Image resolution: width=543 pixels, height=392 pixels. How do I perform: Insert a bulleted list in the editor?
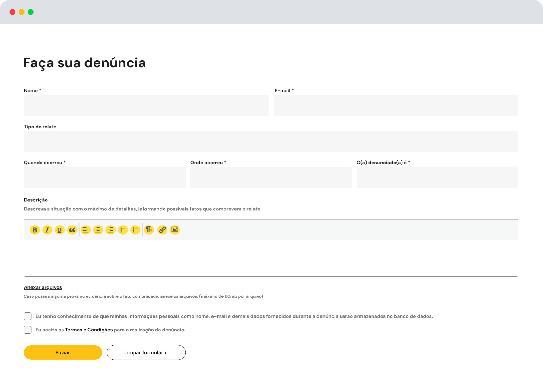tap(123, 230)
